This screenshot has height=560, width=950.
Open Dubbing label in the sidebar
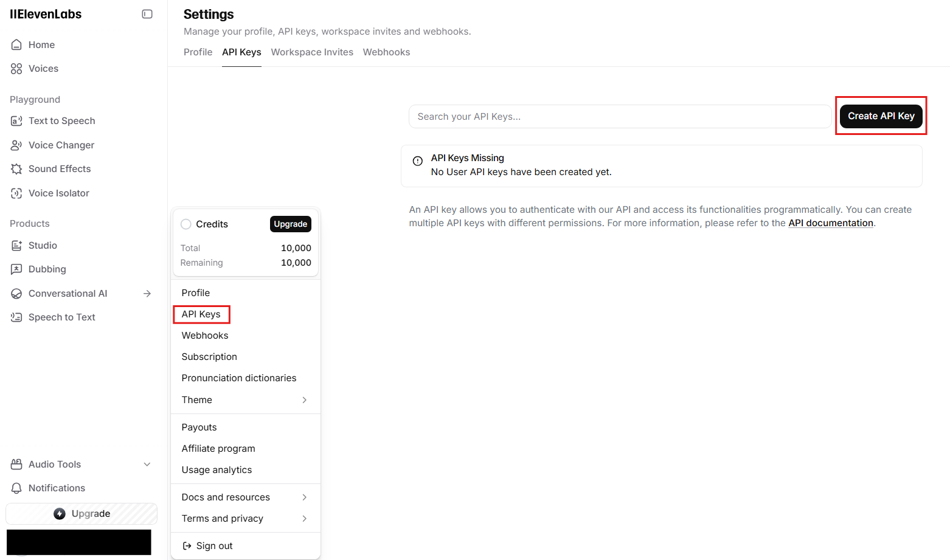click(47, 269)
